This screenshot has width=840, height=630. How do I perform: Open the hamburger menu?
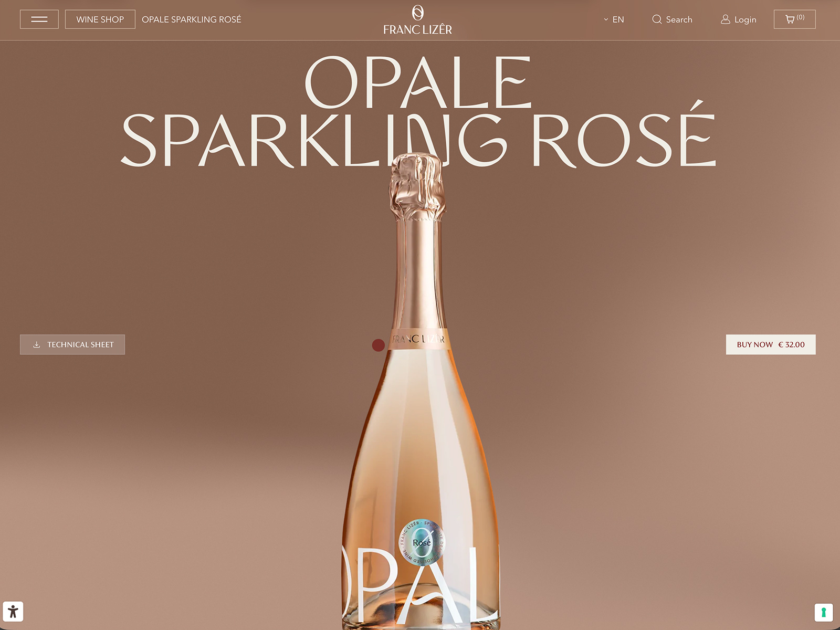coord(39,19)
